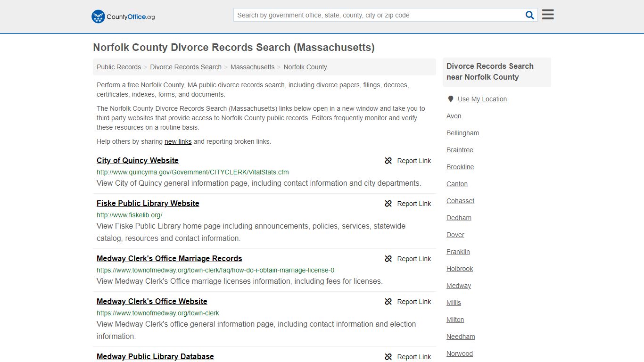The image size is (644, 362).
Task: Open Medway Public Library Database link
Action: [x=155, y=356]
